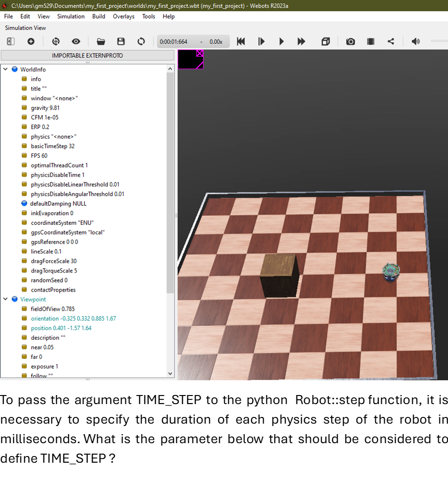Collapse the Viewpoint node
The image size is (448, 477).
coord(6,299)
